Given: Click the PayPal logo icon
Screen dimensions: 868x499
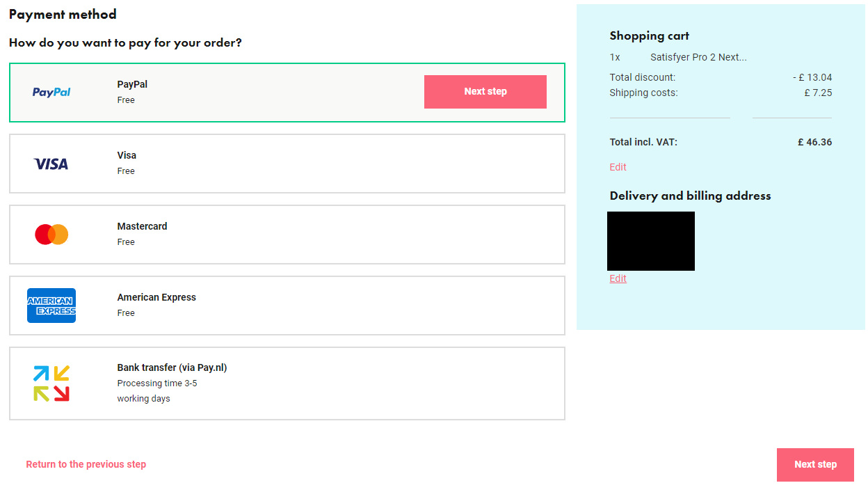Looking at the screenshot, I should 51,92.
